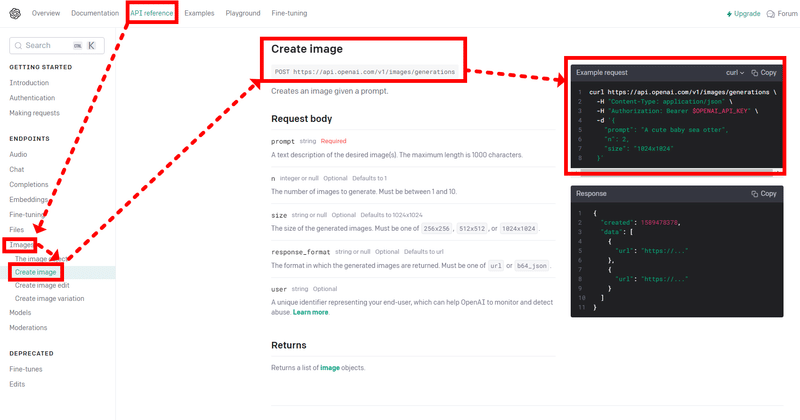Open the Audio endpoint section
The image size is (800, 420).
(18, 154)
